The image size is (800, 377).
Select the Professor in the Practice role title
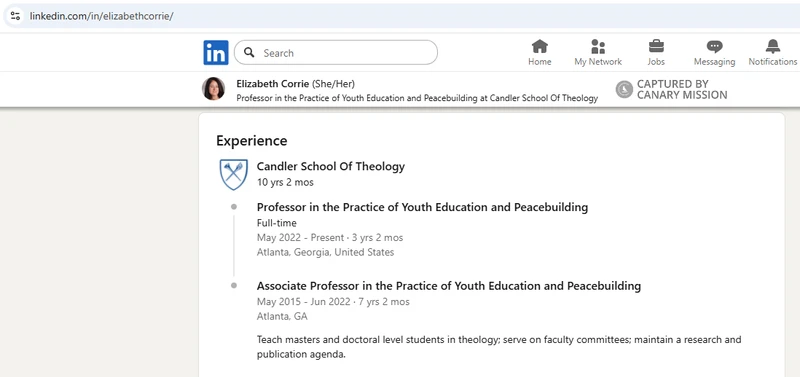tap(422, 207)
